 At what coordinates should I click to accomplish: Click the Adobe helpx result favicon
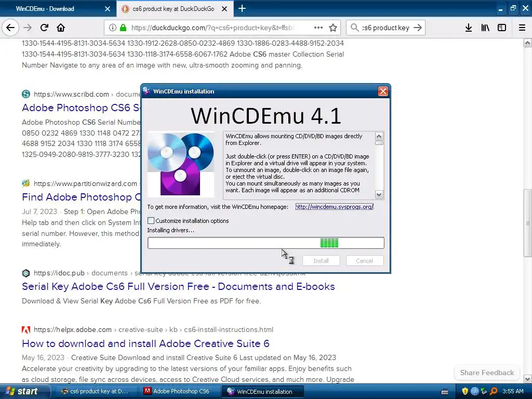pyautogui.click(x=26, y=329)
